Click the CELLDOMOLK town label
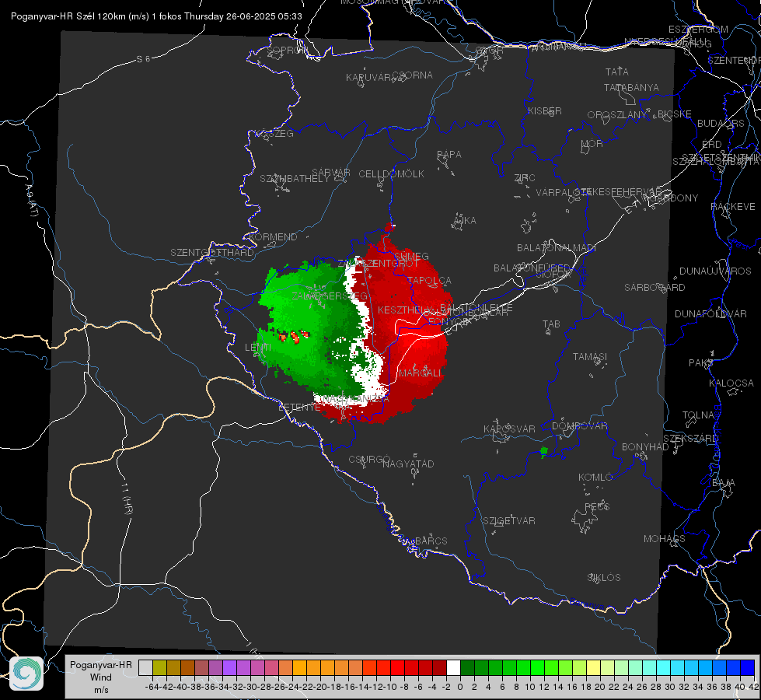The image size is (761, 700). coord(391,174)
